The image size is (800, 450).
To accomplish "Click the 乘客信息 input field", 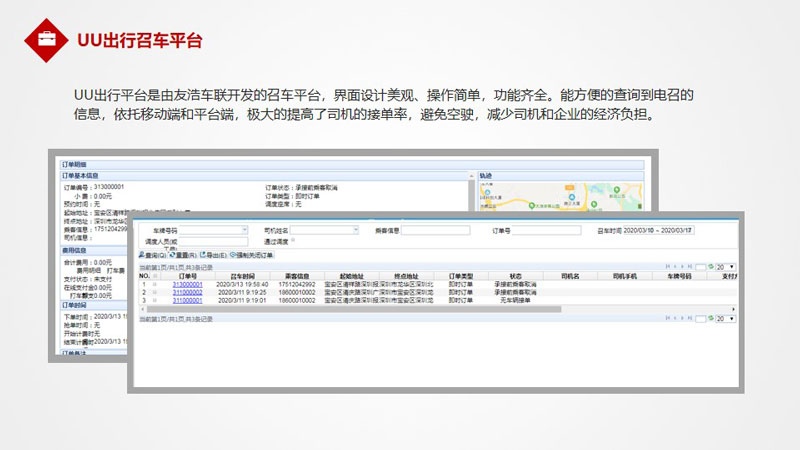I will (436, 230).
